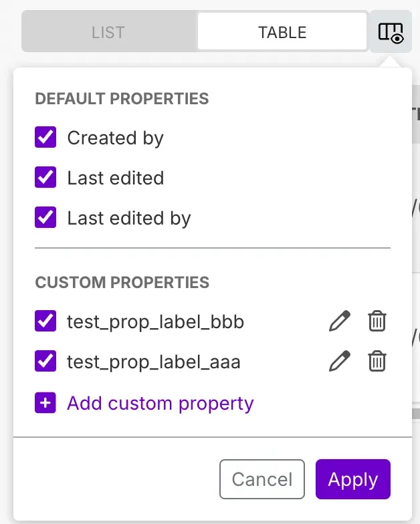Edit the test_prop_label_bbb property
The height and width of the screenshot is (524, 420).
click(340, 322)
